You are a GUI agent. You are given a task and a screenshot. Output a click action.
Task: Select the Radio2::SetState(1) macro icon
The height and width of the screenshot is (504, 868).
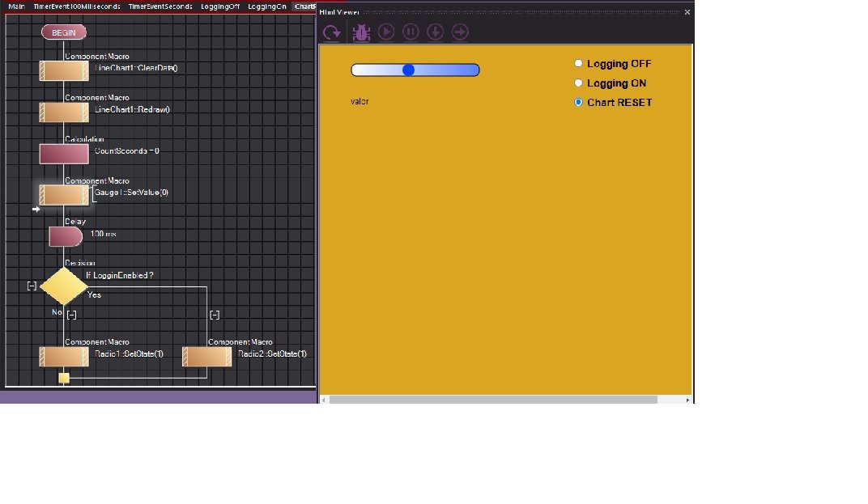tap(207, 357)
